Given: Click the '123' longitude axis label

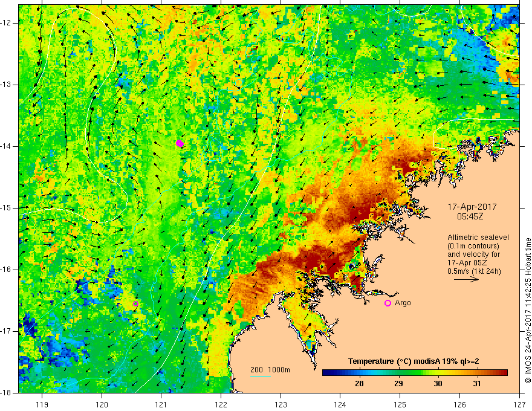Looking at the screenshot, I should click(281, 404).
